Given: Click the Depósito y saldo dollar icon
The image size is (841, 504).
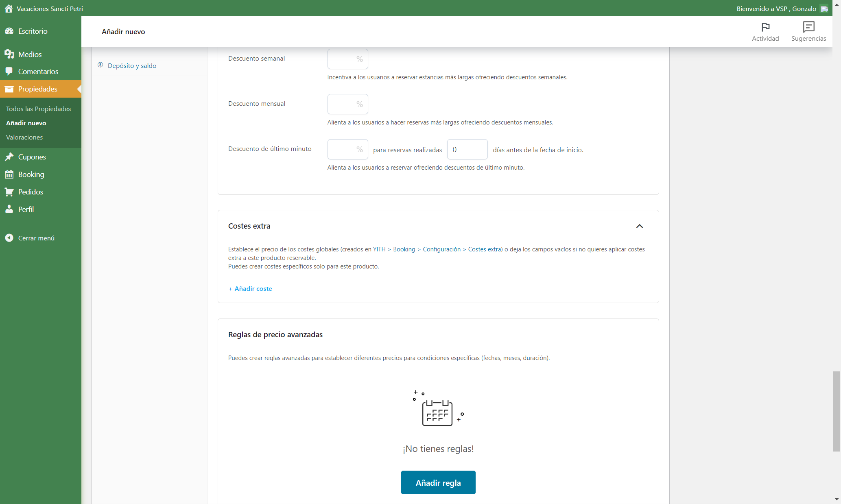Looking at the screenshot, I should click(x=100, y=65).
